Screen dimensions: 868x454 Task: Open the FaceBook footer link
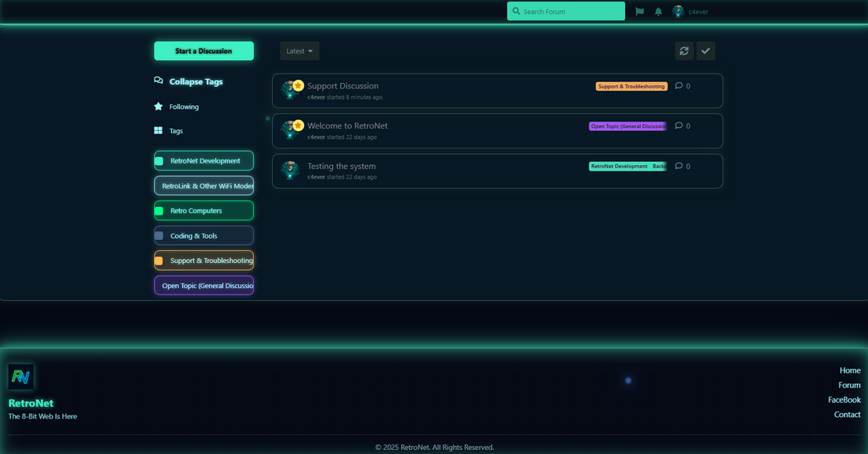click(844, 400)
